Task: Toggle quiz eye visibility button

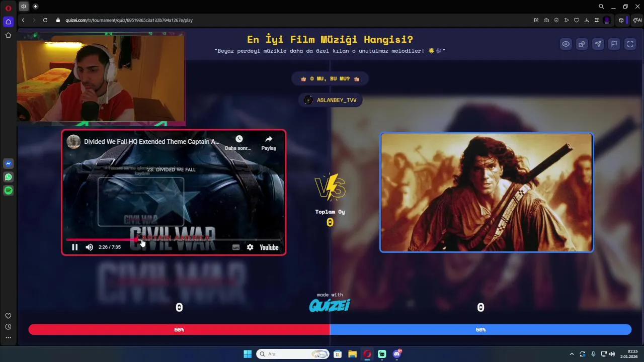Action: [x=566, y=44]
